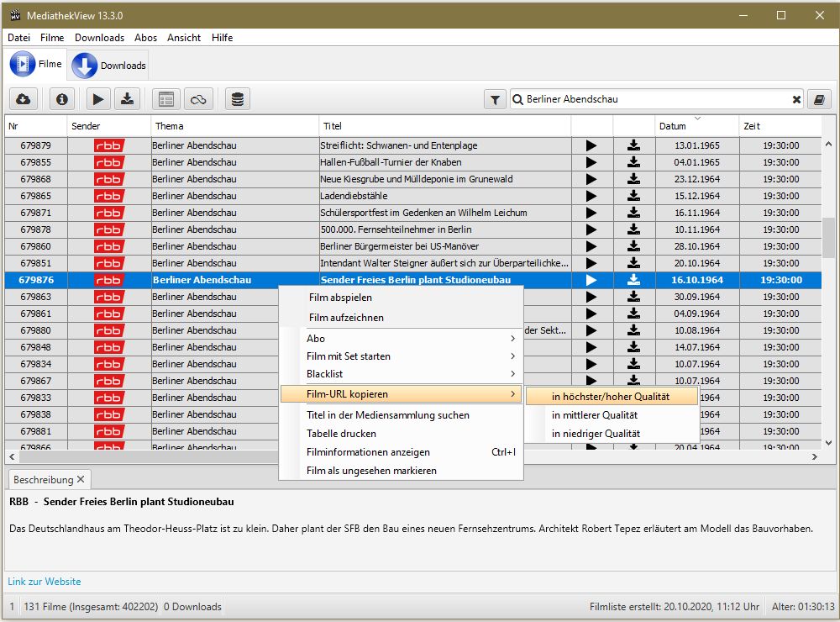Click the 'Berliner Abendschau' search field
The width and height of the screenshot is (840, 622).
pyautogui.click(x=656, y=100)
